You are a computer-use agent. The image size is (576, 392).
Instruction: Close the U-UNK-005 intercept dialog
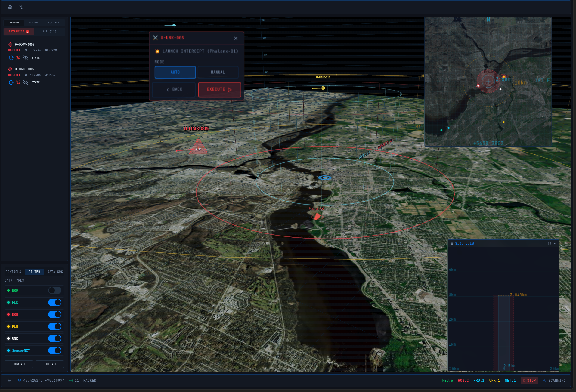click(236, 38)
